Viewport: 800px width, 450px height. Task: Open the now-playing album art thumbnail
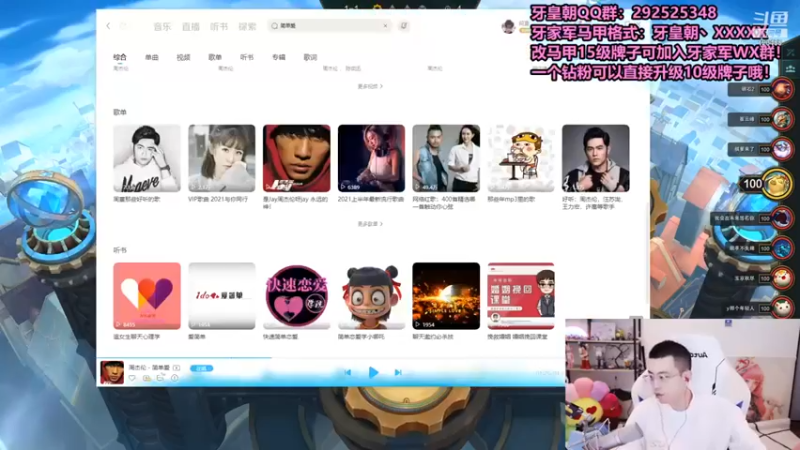[x=112, y=372]
